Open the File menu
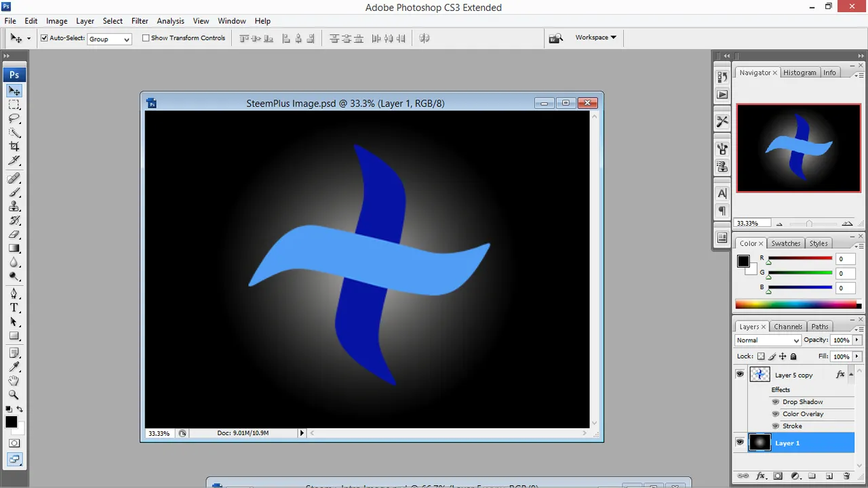Image resolution: width=868 pixels, height=488 pixels. (10, 21)
